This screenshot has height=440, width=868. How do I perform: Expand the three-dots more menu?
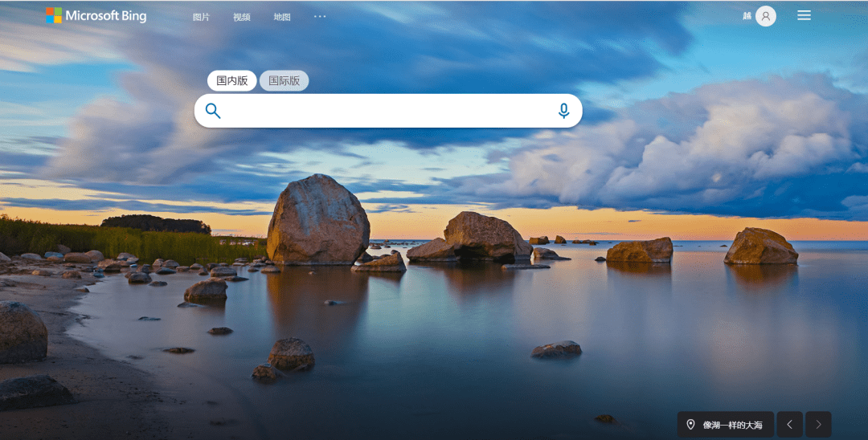pyautogui.click(x=320, y=17)
